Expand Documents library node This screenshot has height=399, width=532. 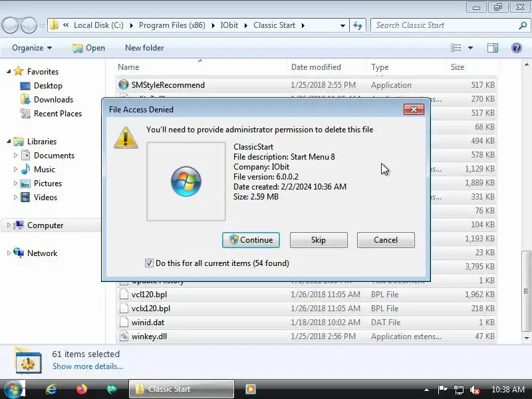coord(15,156)
